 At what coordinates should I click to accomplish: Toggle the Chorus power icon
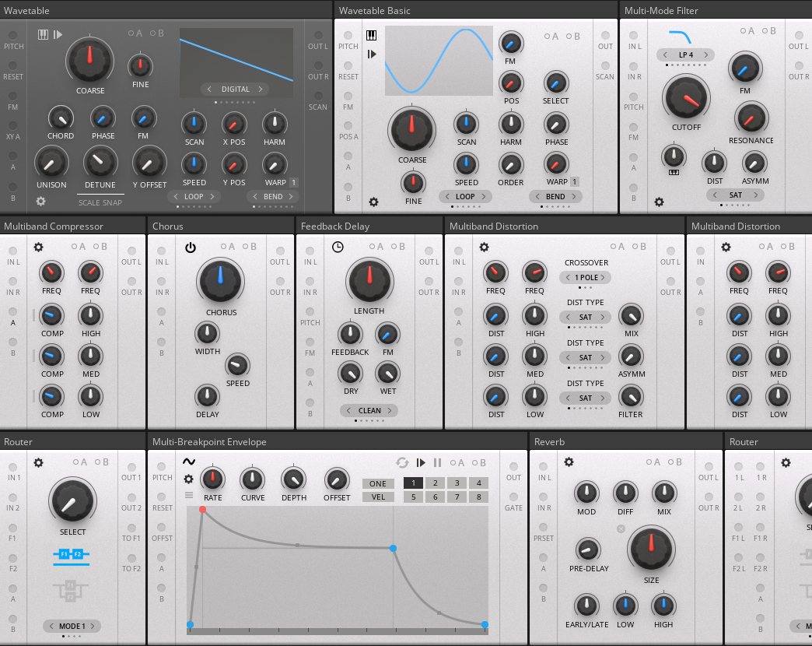click(x=191, y=248)
